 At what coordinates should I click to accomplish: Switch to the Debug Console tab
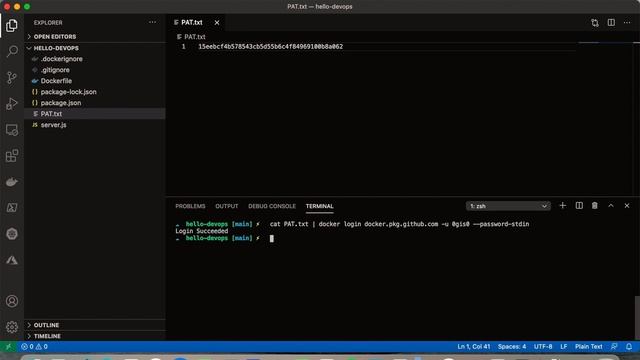pyautogui.click(x=272, y=206)
